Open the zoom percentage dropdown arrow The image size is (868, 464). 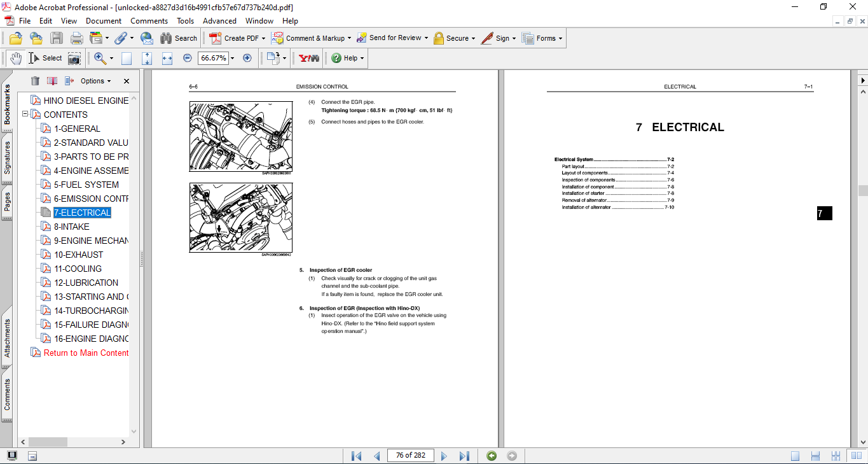232,58
